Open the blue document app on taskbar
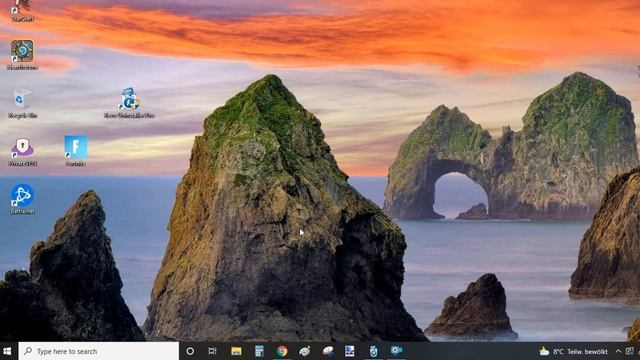 (350, 351)
